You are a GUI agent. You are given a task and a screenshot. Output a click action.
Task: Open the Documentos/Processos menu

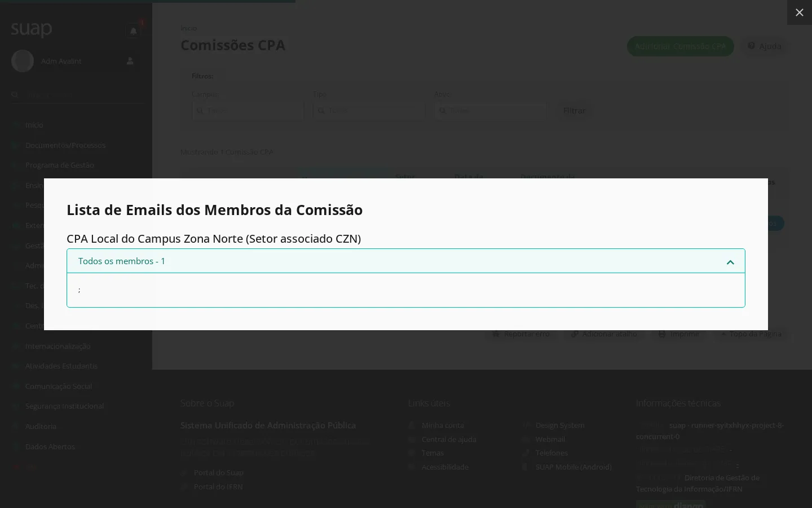tap(65, 145)
